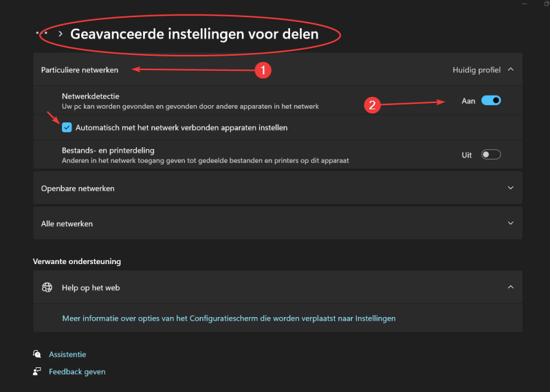Enable the Bestands- en printerdeling toggle
Image resolution: width=550 pixels, height=392 pixels.
pyautogui.click(x=491, y=155)
